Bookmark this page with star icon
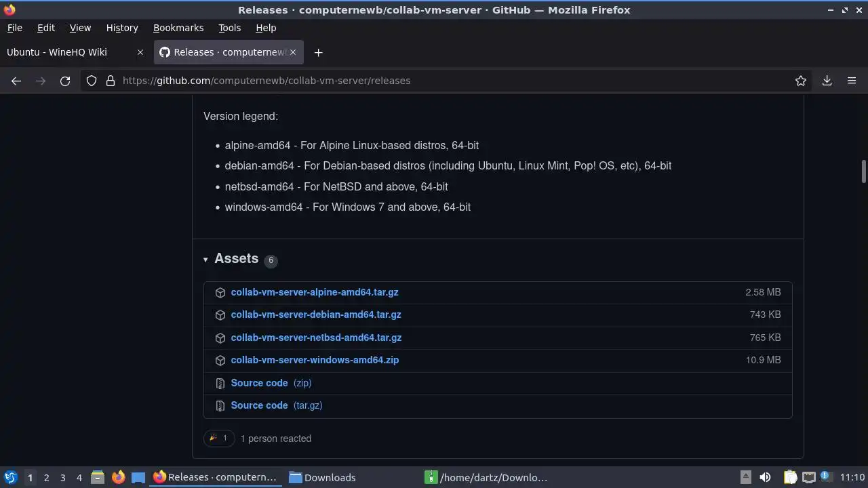The width and height of the screenshot is (868, 488). pyautogui.click(x=801, y=81)
